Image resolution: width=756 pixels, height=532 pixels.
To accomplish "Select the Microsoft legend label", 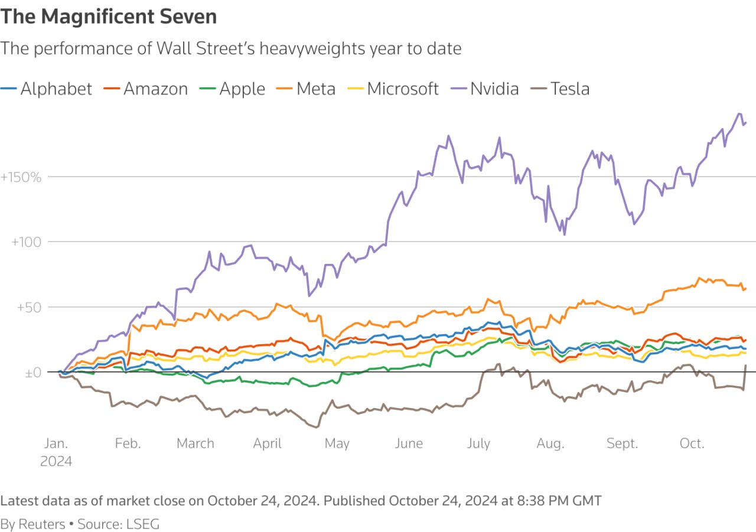I will click(403, 89).
